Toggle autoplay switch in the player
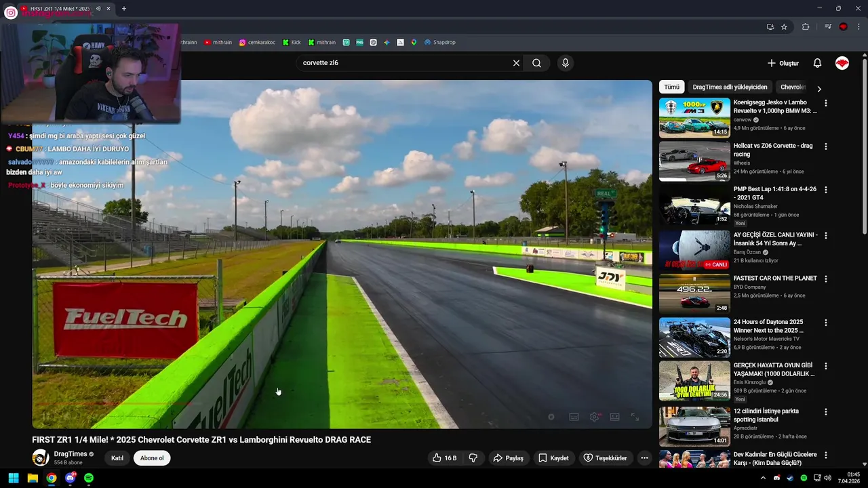The image size is (868, 488). point(551,417)
